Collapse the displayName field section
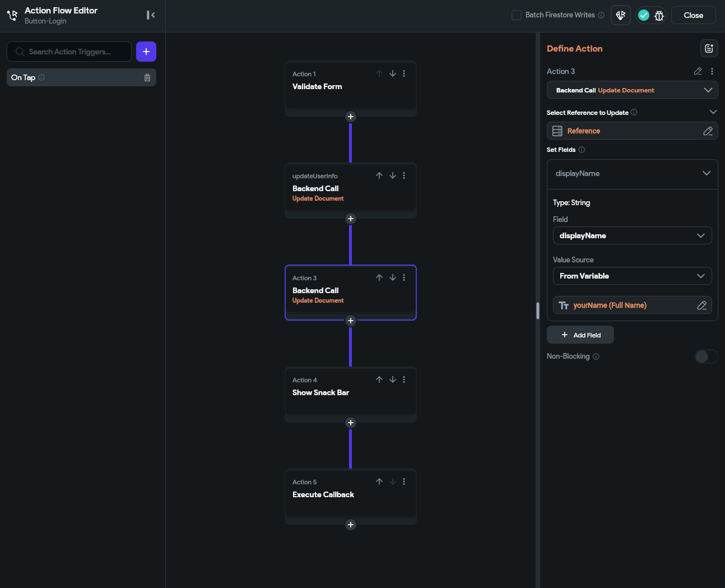 coord(707,173)
